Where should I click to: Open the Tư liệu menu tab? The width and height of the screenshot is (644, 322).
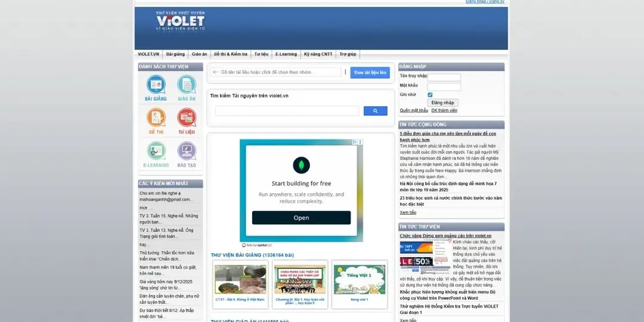pyautogui.click(x=261, y=54)
